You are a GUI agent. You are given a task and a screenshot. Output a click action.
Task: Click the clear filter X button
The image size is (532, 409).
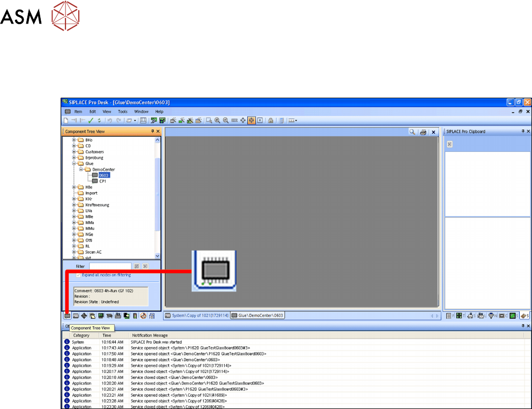coord(145,266)
